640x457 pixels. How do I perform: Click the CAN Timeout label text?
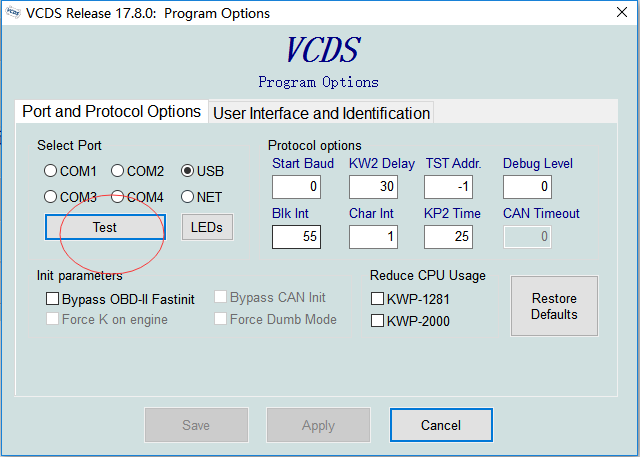click(541, 213)
